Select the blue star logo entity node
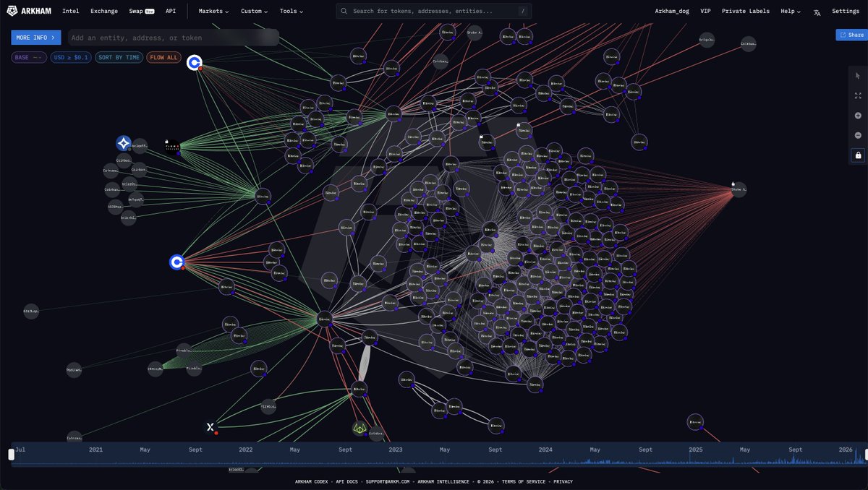This screenshot has height=490, width=868. 124,143
